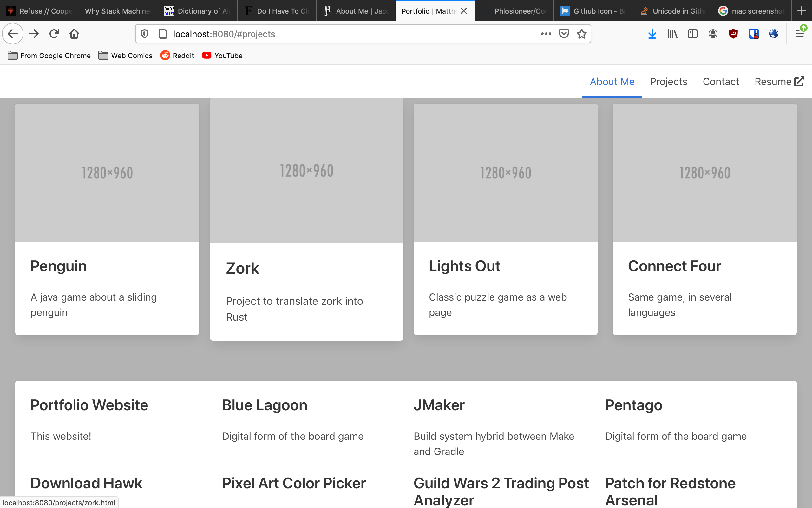Image resolution: width=812 pixels, height=508 pixels.
Task: Save page to Pocket
Action: click(x=564, y=34)
